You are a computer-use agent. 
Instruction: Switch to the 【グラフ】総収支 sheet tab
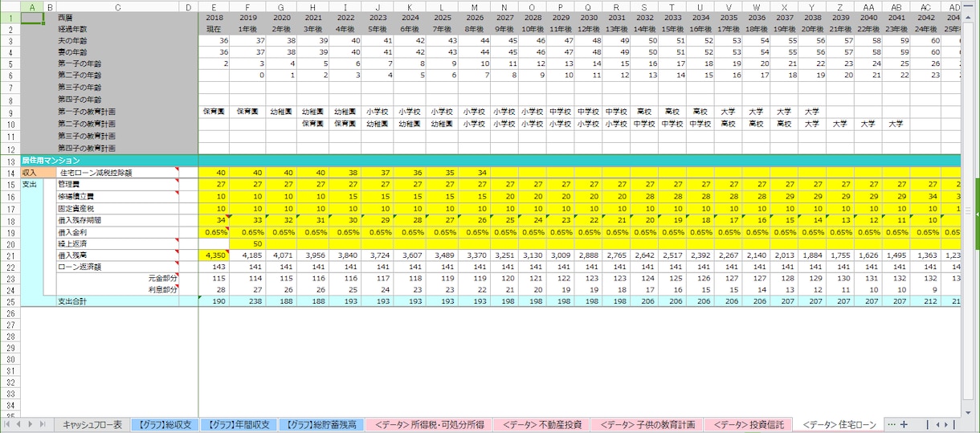[164, 424]
